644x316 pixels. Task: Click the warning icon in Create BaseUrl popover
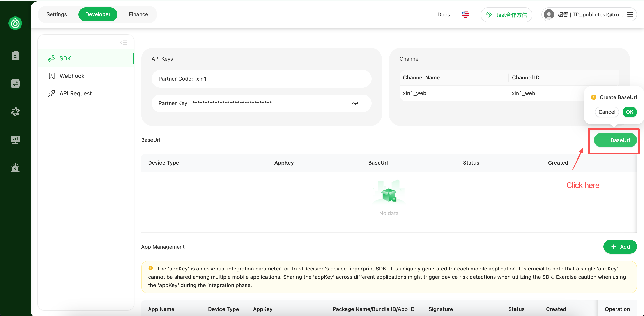click(593, 97)
